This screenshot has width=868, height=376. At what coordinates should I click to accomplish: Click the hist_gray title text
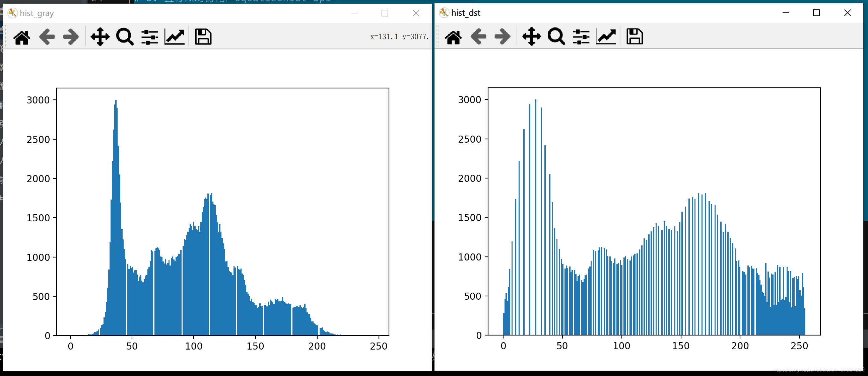tap(37, 13)
